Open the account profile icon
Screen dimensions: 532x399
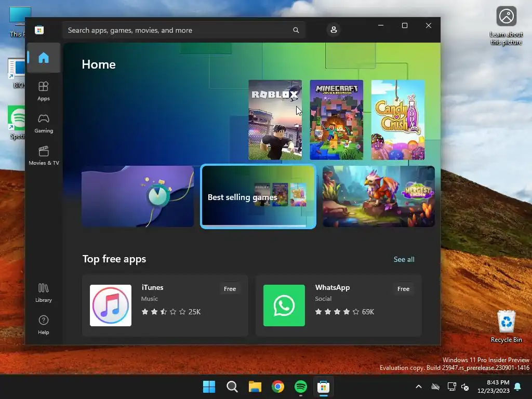334,30
